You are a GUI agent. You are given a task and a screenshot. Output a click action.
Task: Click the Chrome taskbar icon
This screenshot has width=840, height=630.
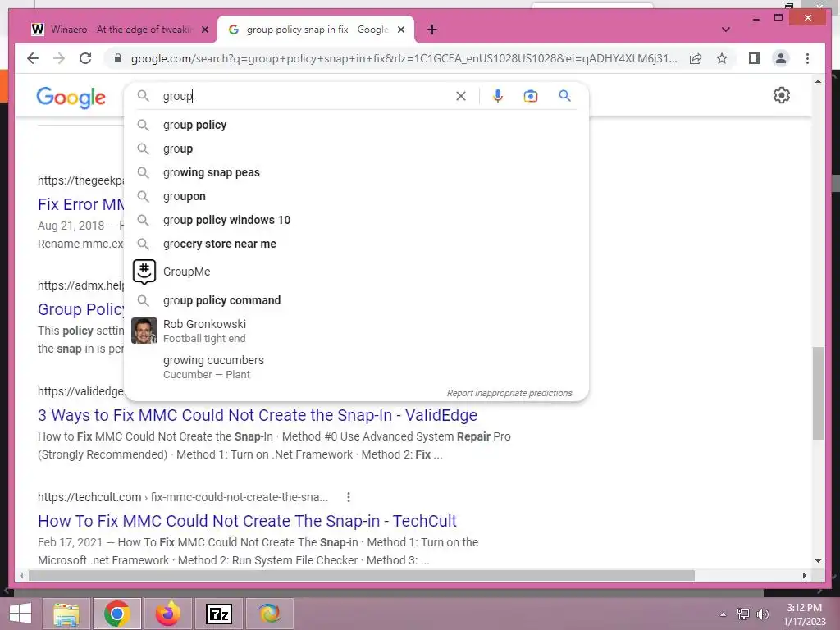(x=117, y=614)
